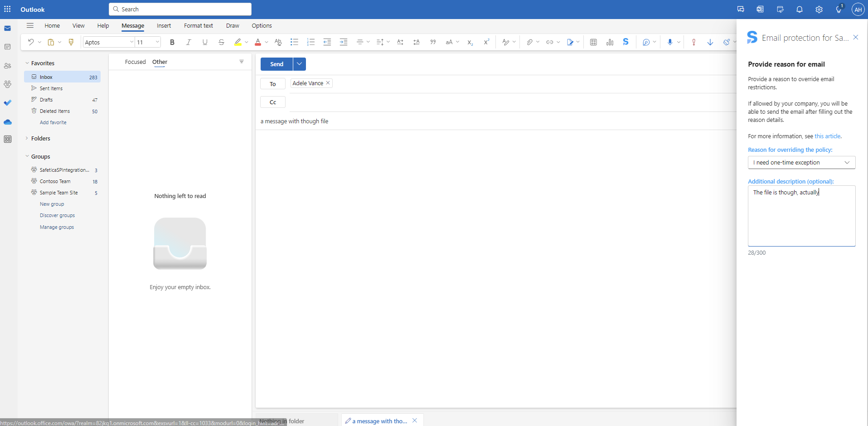
Task: Toggle the navigation pane hamburger
Action: 30,25
